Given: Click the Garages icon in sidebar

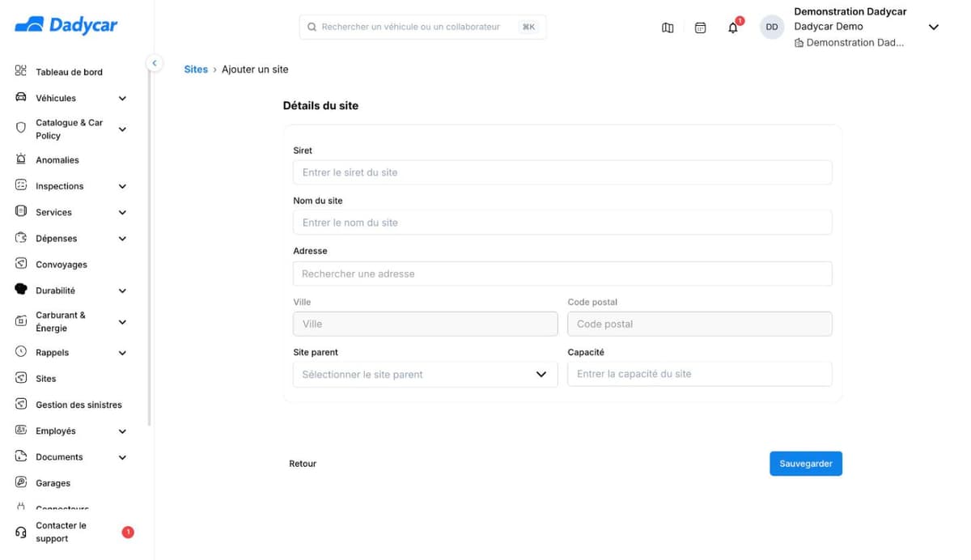Looking at the screenshot, I should point(21,482).
